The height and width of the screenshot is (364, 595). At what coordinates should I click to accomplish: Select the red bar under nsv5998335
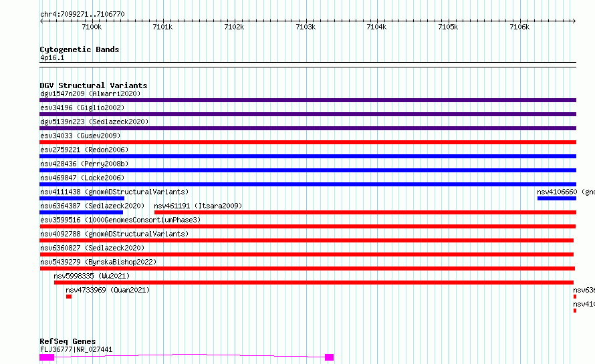click(x=314, y=283)
